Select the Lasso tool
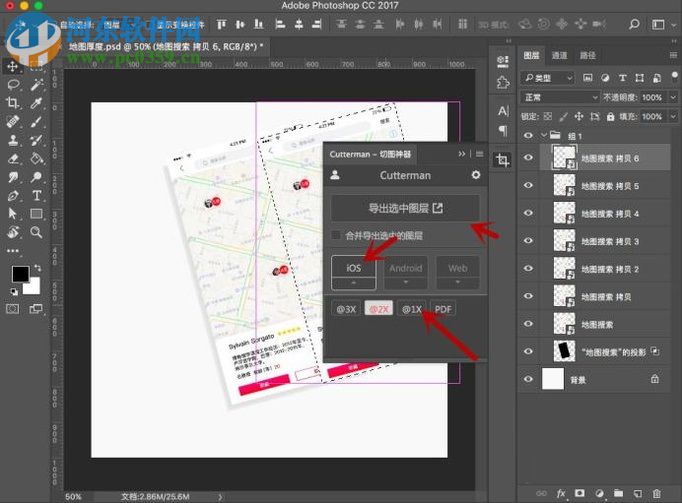682x503 pixels. 13,84
